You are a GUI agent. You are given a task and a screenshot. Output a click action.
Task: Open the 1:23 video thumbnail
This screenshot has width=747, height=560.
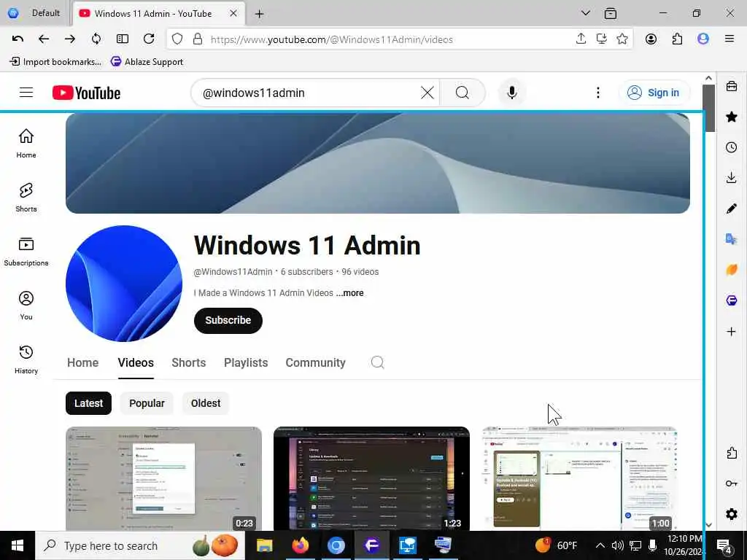coord(371,478)
